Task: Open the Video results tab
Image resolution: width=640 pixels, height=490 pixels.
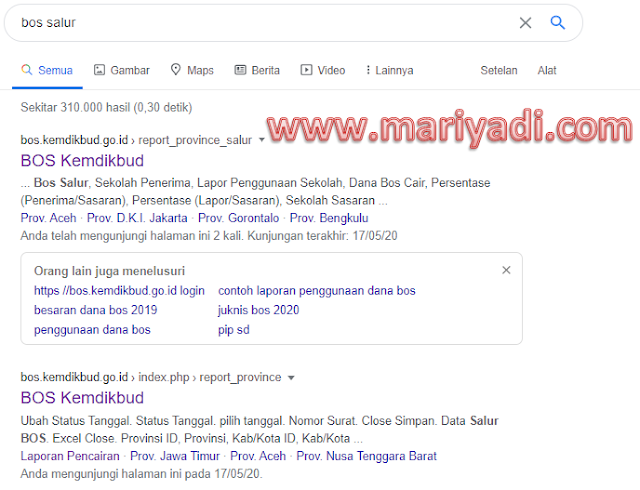Action: [322, 70]
